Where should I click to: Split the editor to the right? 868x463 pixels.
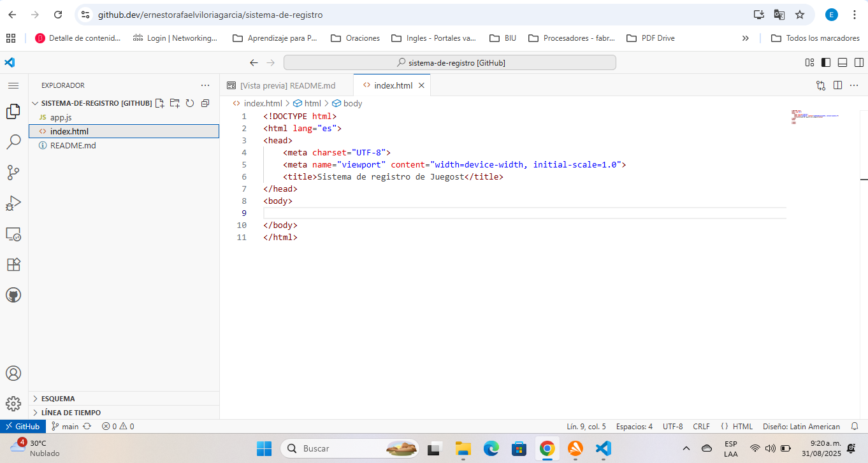(837, 85)
